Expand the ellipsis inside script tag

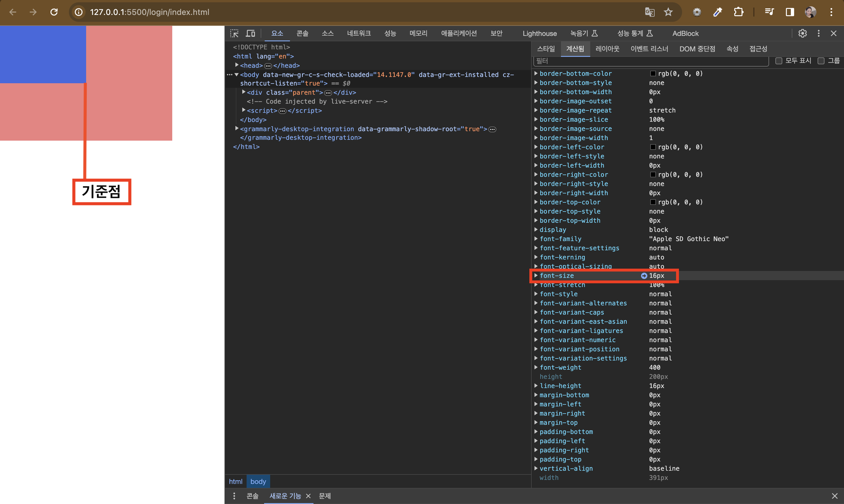tap(282, 111)
